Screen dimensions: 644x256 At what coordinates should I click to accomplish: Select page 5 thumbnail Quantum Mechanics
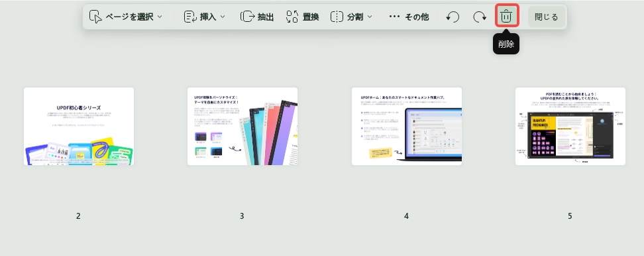(570, 126)
